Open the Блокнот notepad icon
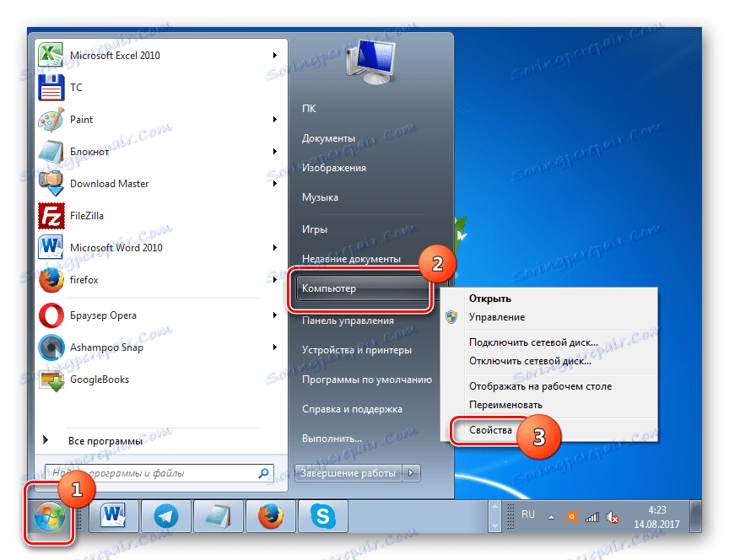Viewport: 729px width, 560px height. tap(51, 152)
